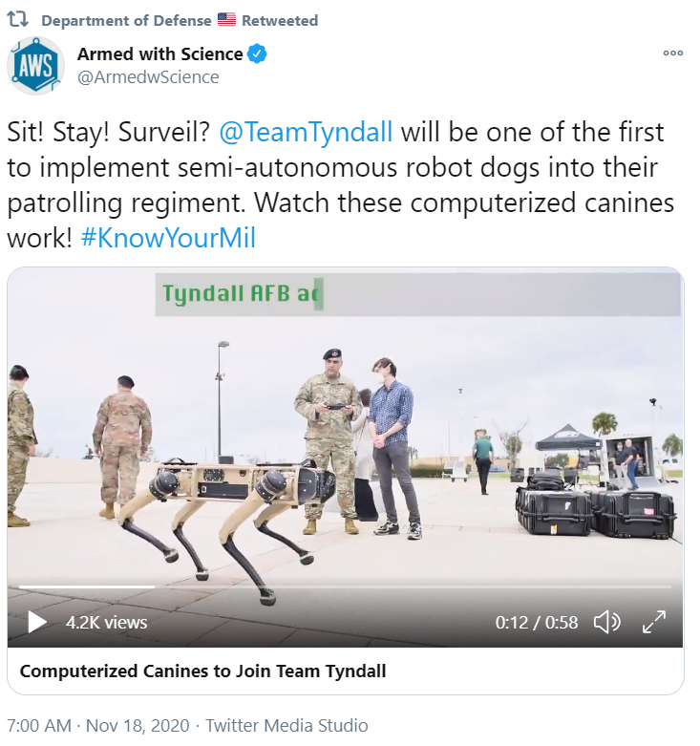This screenshot has width=700, height=746.
Task: Click the 4.2K views counter
Action: point(107,622)
